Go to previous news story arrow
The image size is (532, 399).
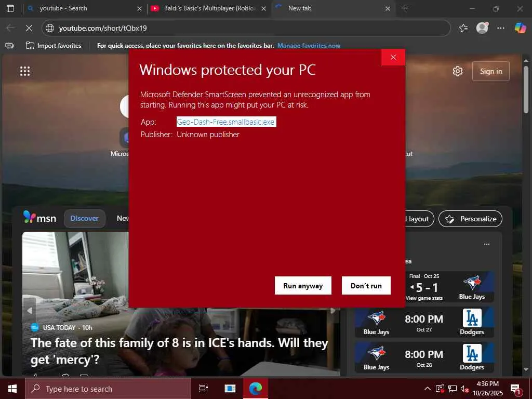(30, 311)
